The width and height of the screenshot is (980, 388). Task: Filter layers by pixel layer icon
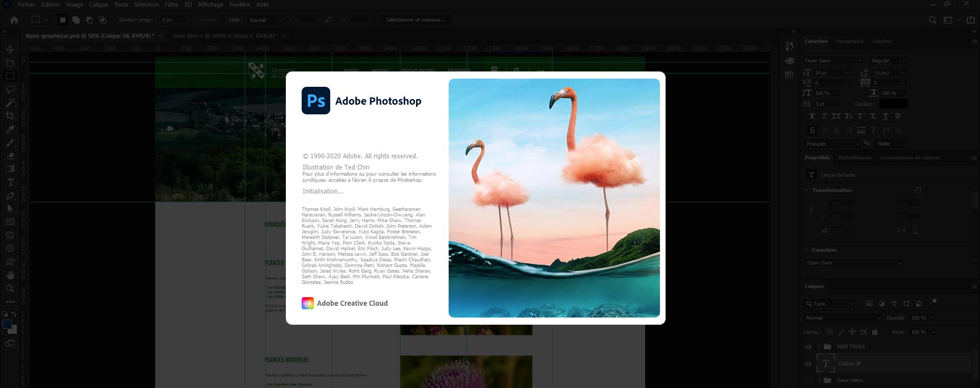point(869,303)
